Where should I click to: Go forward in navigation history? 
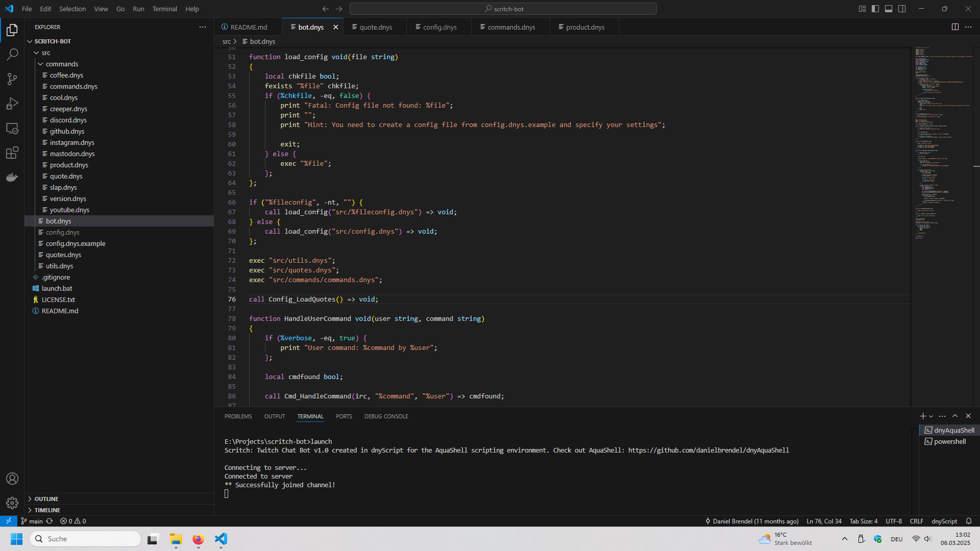[x=339, y=9]
